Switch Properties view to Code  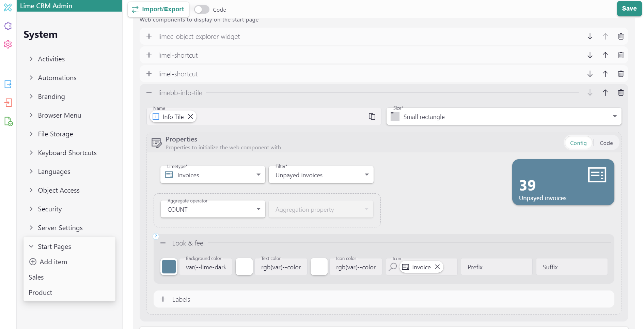(x=606, y=143)
